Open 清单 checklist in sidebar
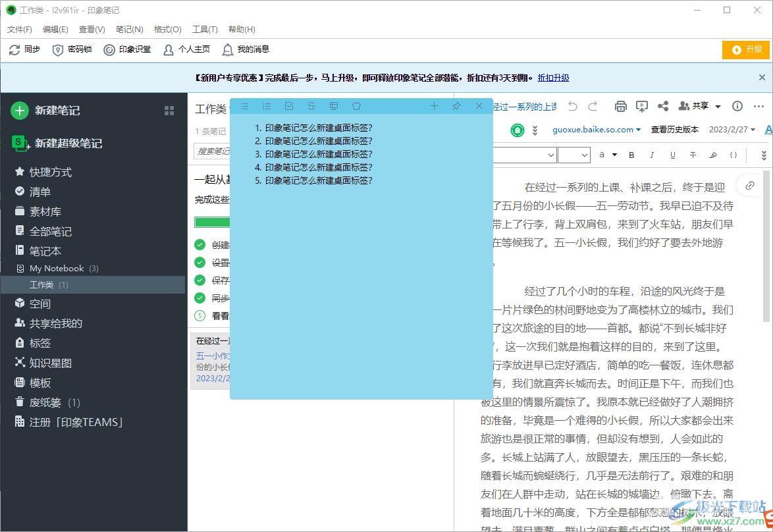 (32, 192)
